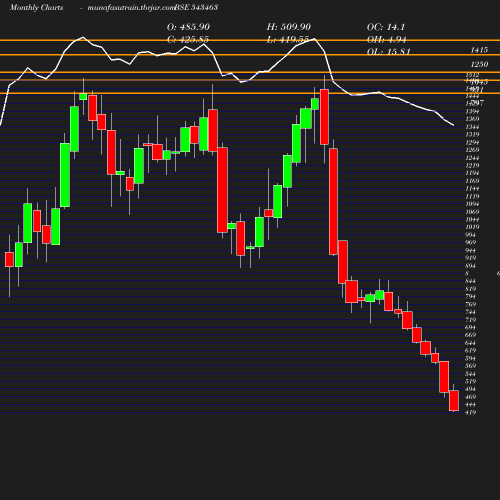Click the 619 price axis label
This screenshot has width=500, height=500.
470,350
